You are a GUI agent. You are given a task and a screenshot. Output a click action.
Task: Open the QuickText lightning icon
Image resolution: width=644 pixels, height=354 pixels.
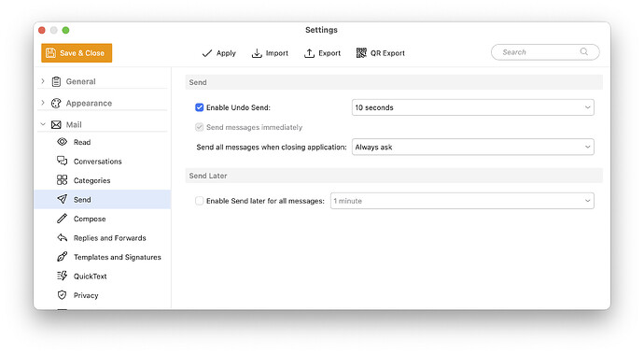[x=62, y=276]
